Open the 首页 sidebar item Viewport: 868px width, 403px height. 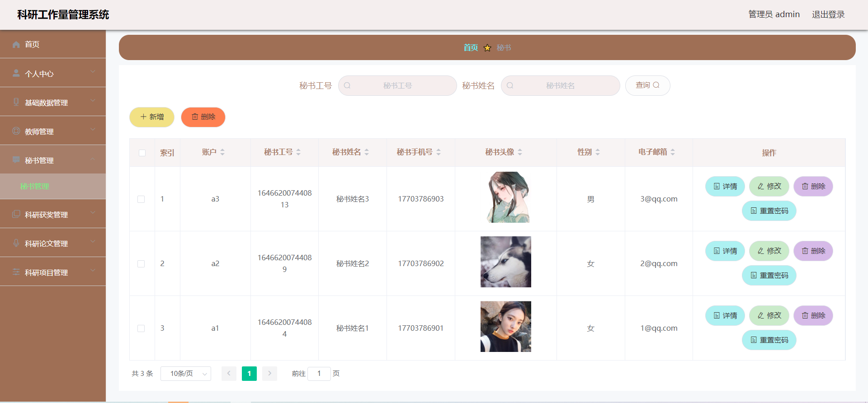pyautogui.click(x=53, y=44)
